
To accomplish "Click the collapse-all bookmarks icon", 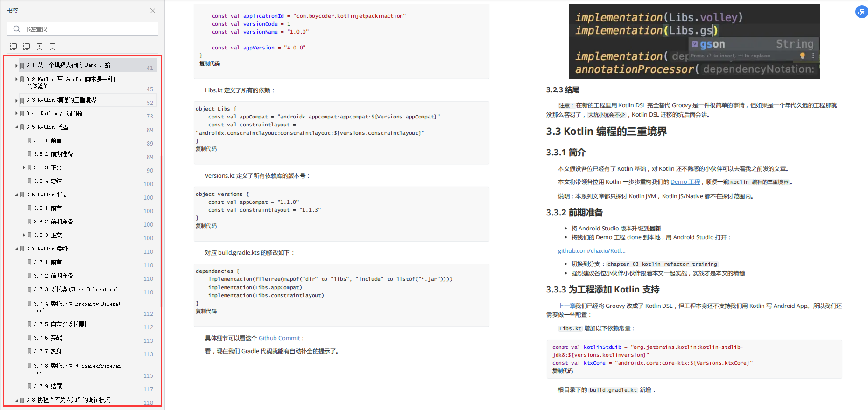I will [x=27, y=47].
